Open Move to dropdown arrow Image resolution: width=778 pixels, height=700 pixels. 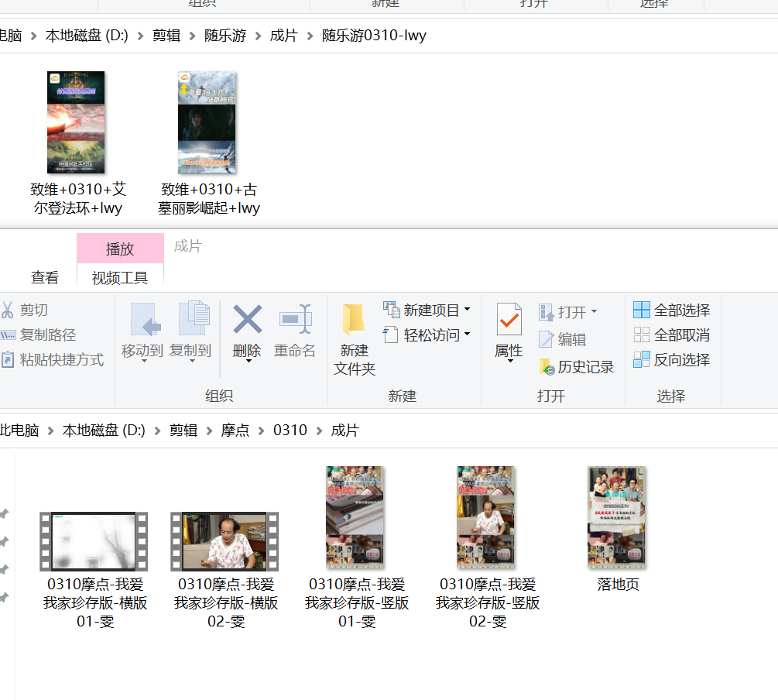(x=145, y=361)
